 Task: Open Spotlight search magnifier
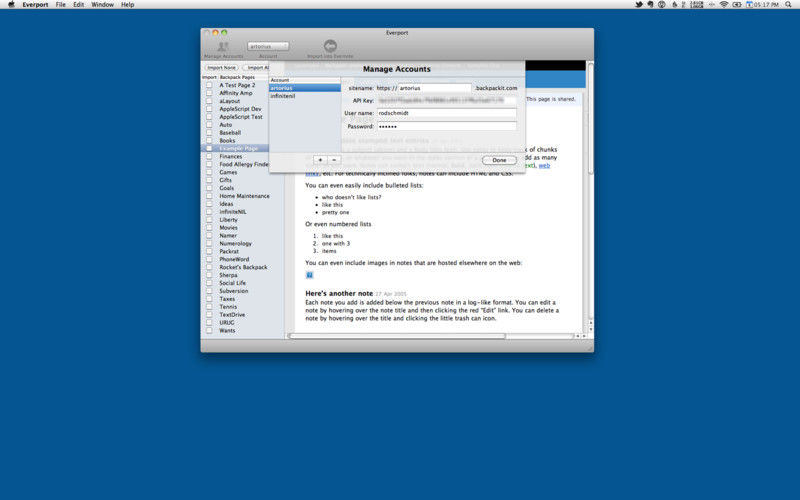point(788,5)
